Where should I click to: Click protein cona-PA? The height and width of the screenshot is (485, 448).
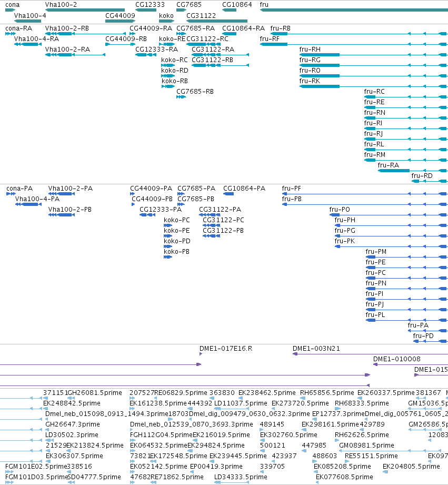19,189
